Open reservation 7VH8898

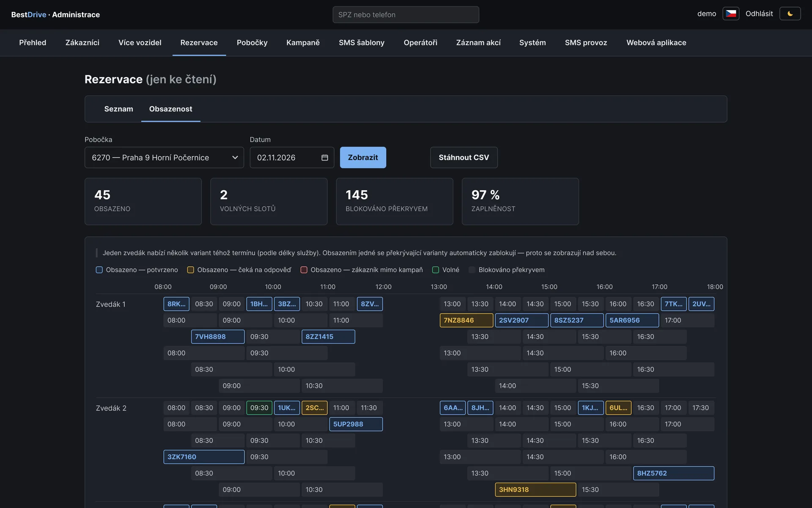point(218,337)
